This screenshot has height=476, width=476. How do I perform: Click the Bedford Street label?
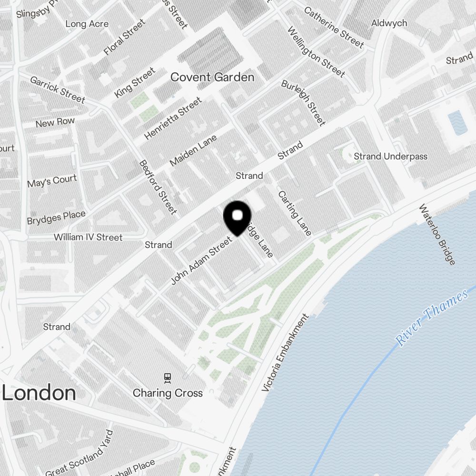[x=158, y=188]
